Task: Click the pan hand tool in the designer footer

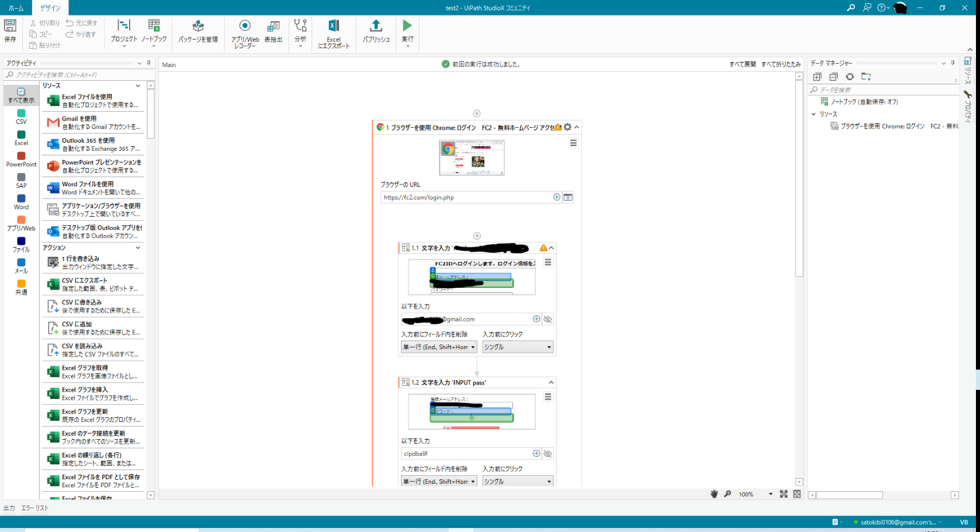Action: 714,494
